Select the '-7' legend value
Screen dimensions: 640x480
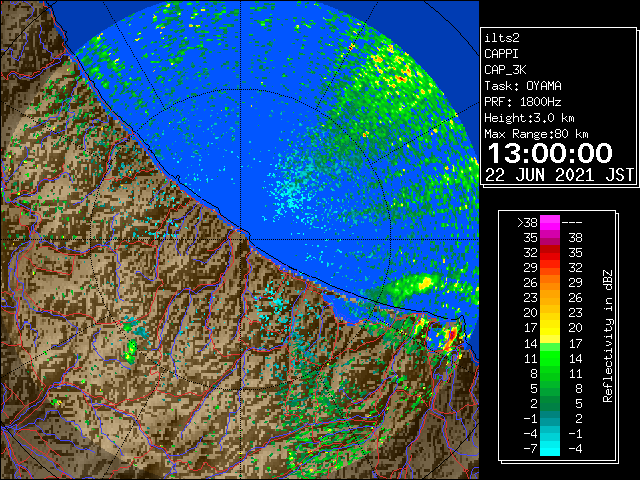click(531, 449)
